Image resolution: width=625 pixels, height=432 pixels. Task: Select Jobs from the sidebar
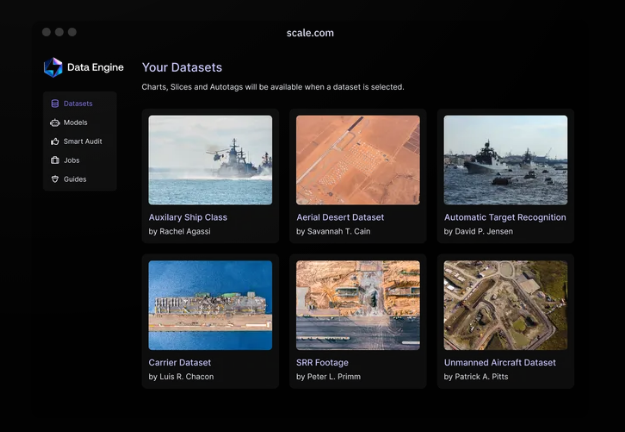(71, 160)
